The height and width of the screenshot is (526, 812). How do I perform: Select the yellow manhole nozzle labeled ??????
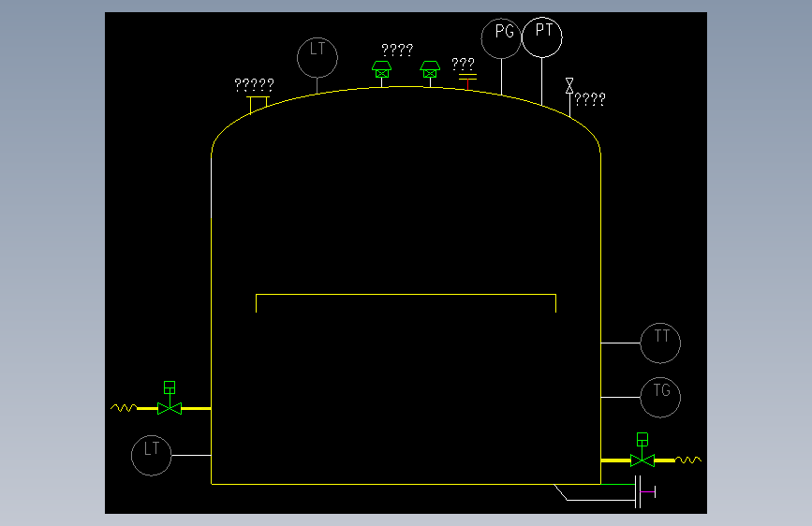[258, 105]
